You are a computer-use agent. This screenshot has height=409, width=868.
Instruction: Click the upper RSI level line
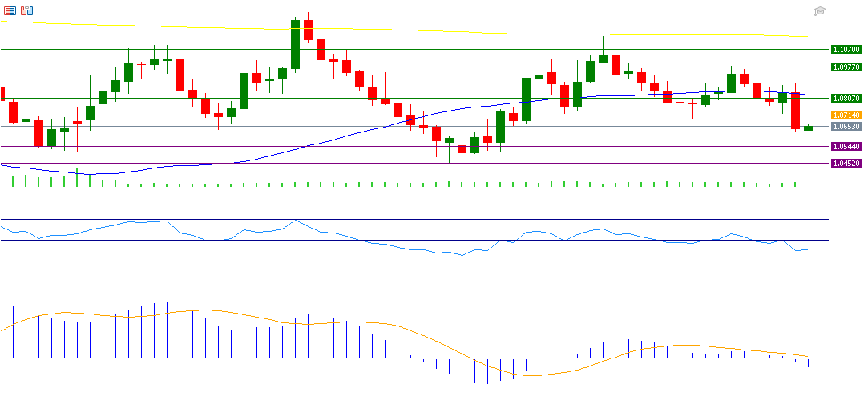[x=401, y=219]
